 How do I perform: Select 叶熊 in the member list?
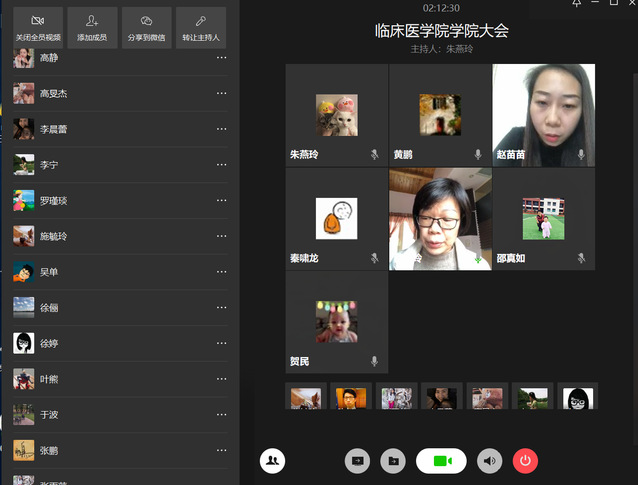click(49, 379)
